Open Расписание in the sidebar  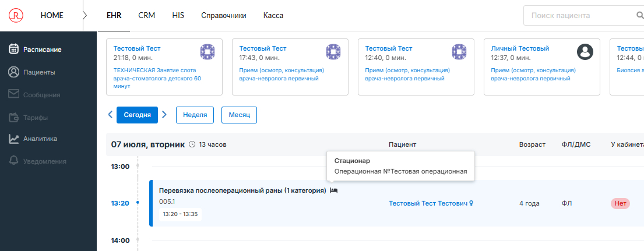(43, 50)
